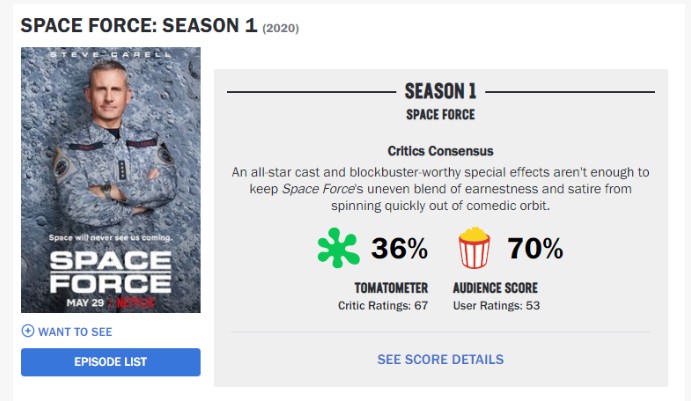
Task: Click the plus circle Want to See icon
Action: point(28,331)
